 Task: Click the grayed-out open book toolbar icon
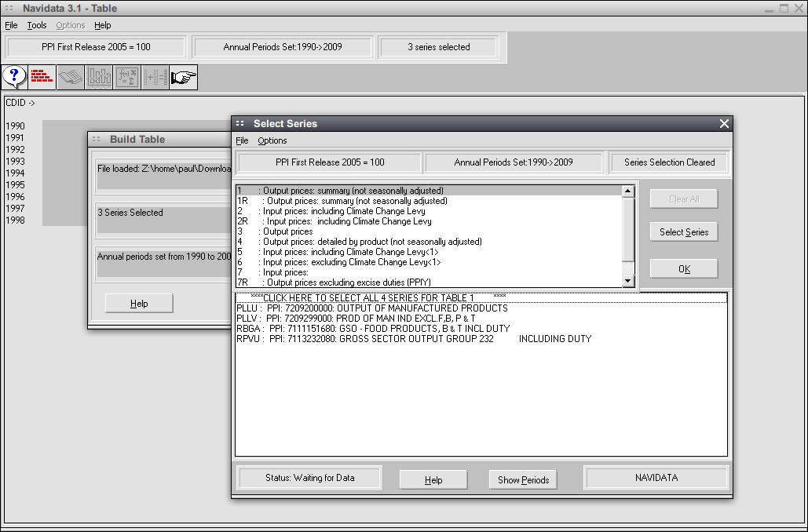71,77
